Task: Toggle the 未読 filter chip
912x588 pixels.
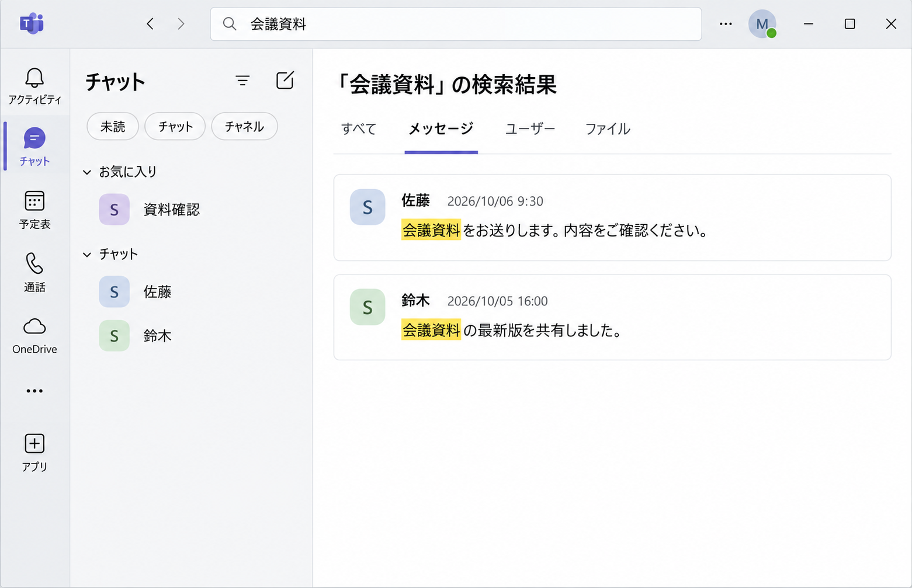Action: tap(113, 126)
